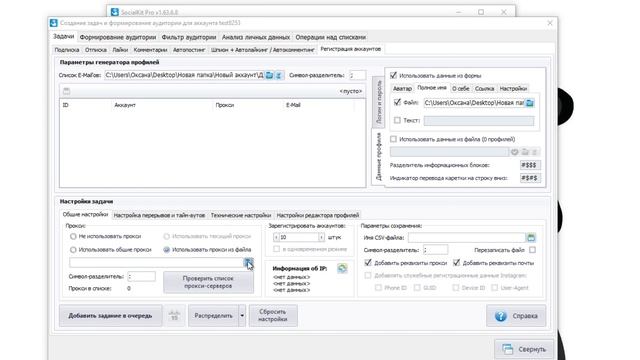This screenshot has height=360, width=640.
Task: Open the Задачи tab
Action: pyautogui.click(x=64, y=36)
